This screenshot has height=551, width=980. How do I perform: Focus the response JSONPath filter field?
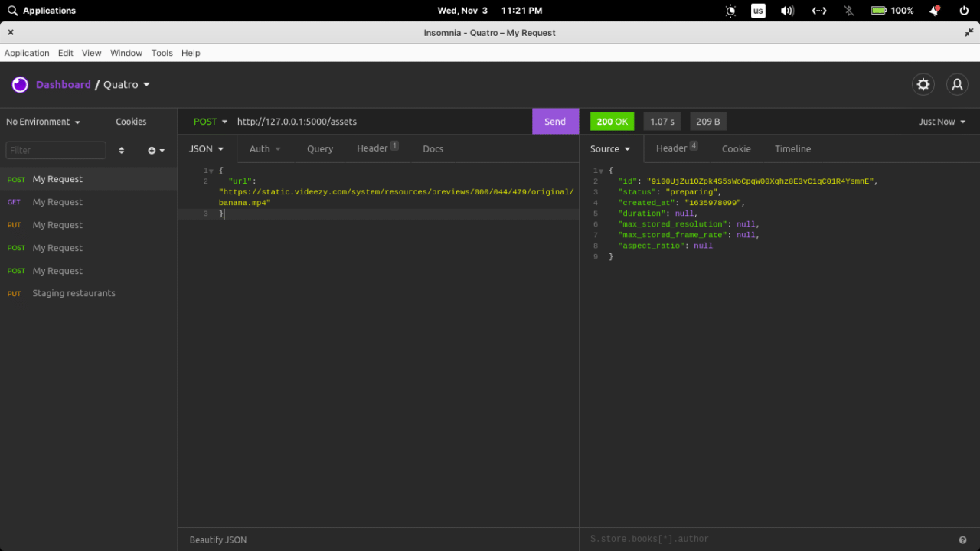[x=769, y=540]
